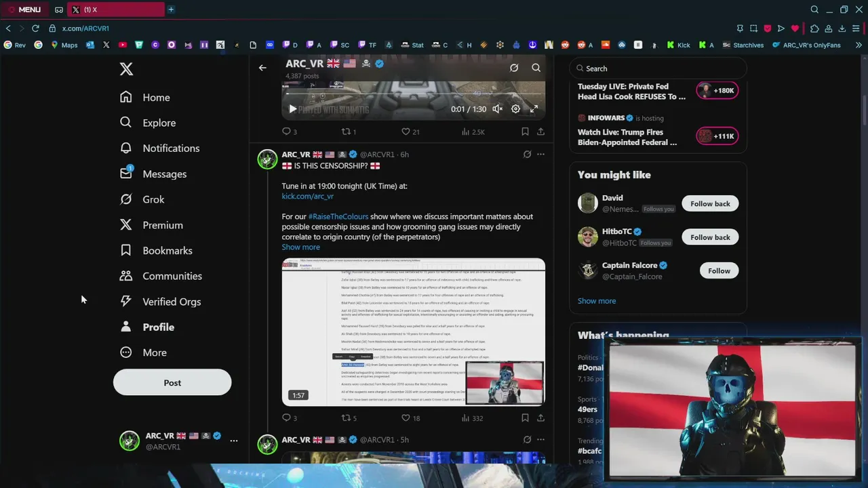Click the pinboard pin icon
Image resolution: width=868 pixels, height=488 pixels.
740,28
